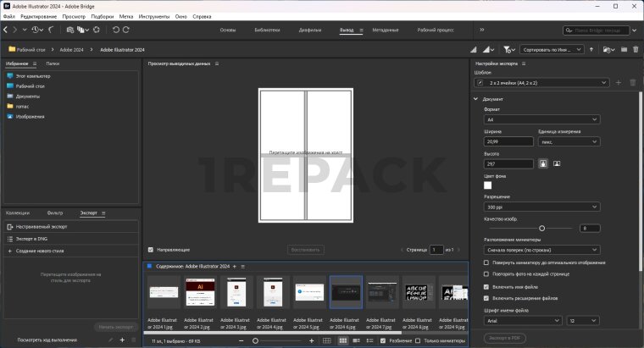Click the ascending sort arrow icon

(591, 50)
